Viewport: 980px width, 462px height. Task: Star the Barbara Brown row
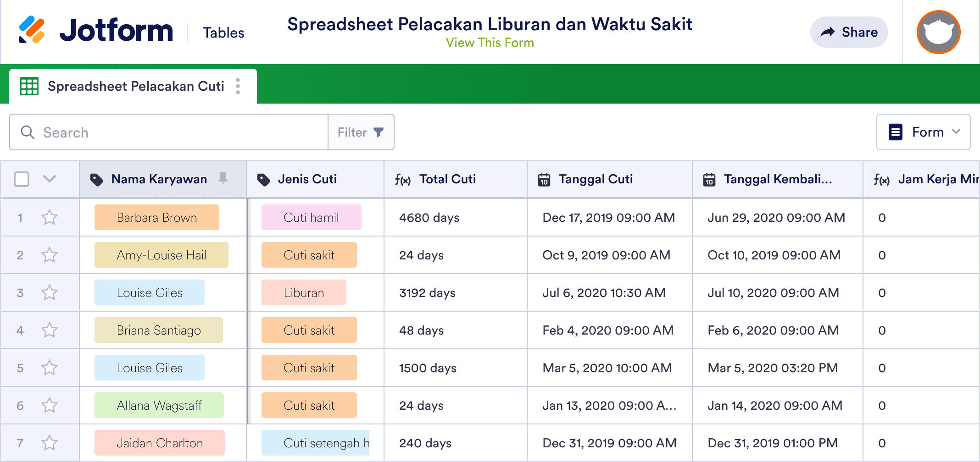point(49,217)
